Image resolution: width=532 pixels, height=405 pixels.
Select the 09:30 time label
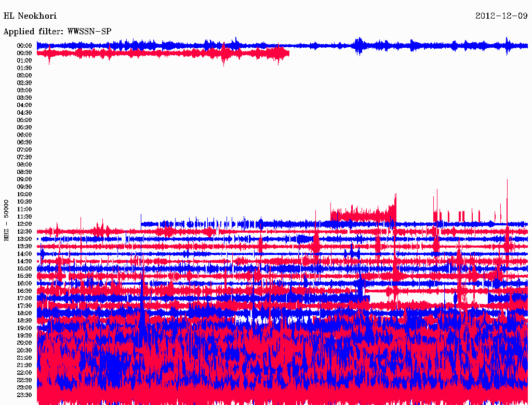click(x=24, y=187)
